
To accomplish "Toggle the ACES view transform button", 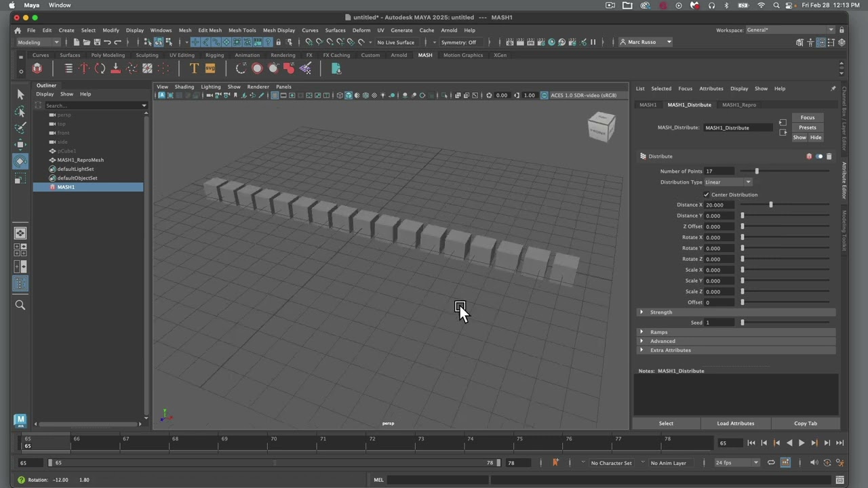I will 545,96.
